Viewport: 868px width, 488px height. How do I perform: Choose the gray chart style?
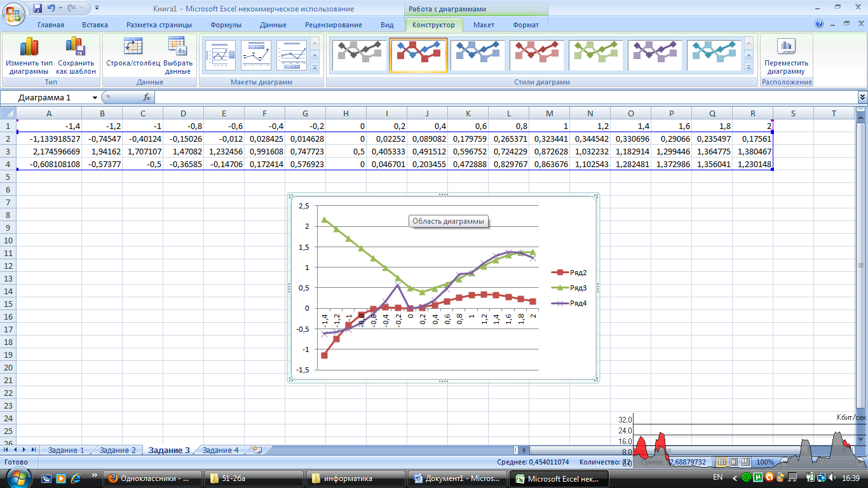tap(359, 55)
